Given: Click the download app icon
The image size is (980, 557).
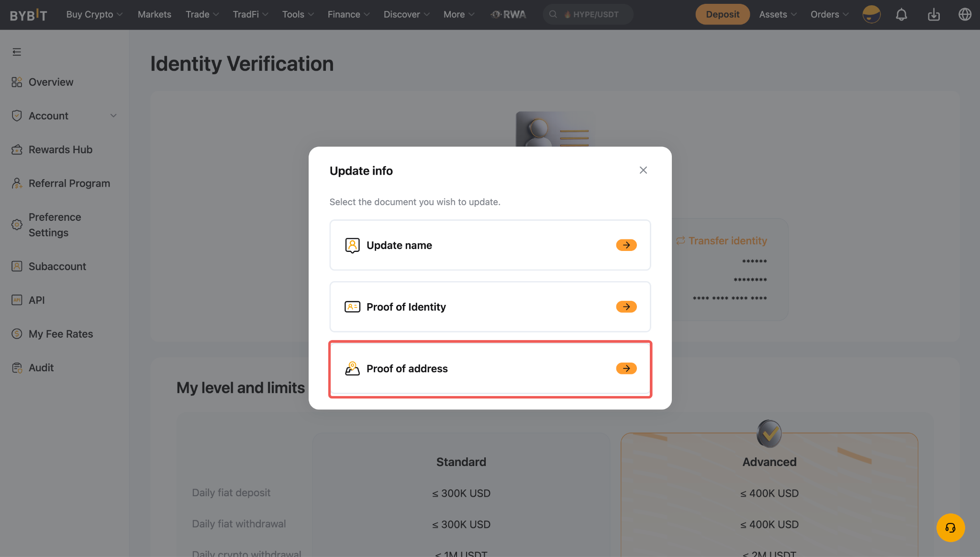Looking at the screenshot, I should pos(934,14).
